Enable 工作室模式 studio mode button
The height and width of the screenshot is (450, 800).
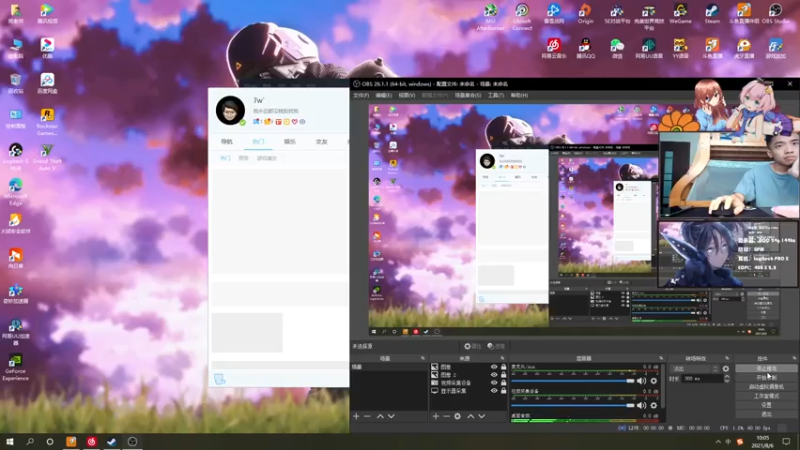pos(766,396)
